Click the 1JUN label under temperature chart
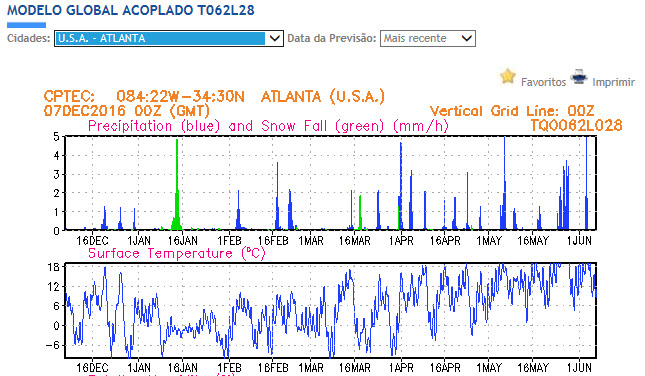This screenshot has height=376, width=645. [579, 367]
